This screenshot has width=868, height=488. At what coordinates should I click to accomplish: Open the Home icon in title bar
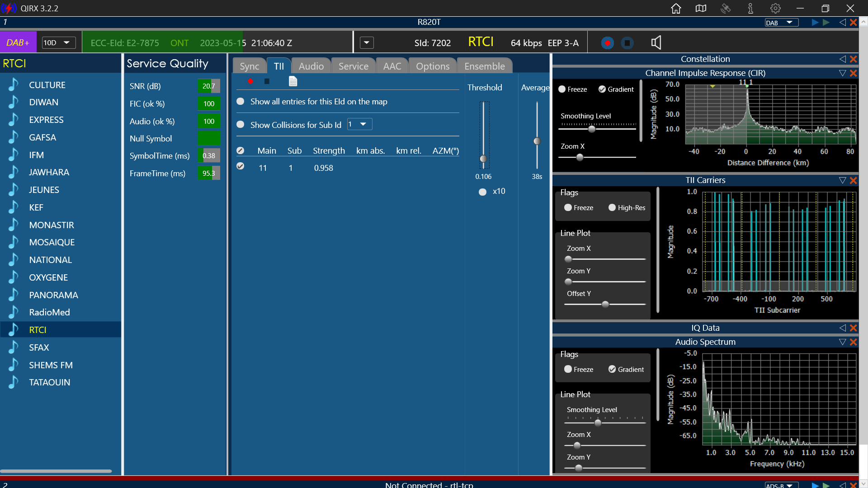pyautogui.click(x=676, y=8)
